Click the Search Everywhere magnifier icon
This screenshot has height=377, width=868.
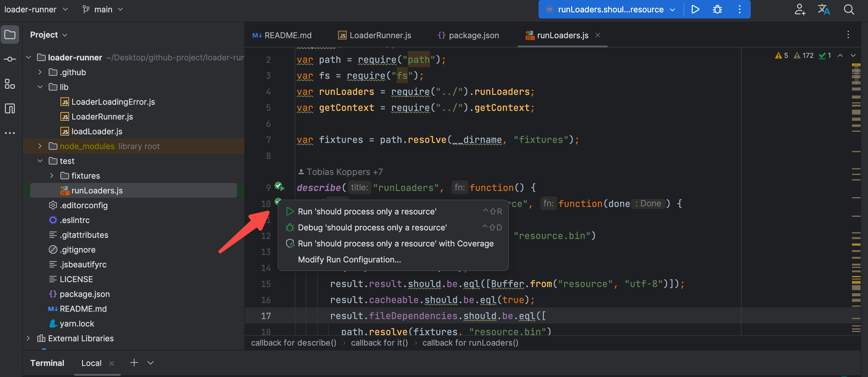click(849, 10)
